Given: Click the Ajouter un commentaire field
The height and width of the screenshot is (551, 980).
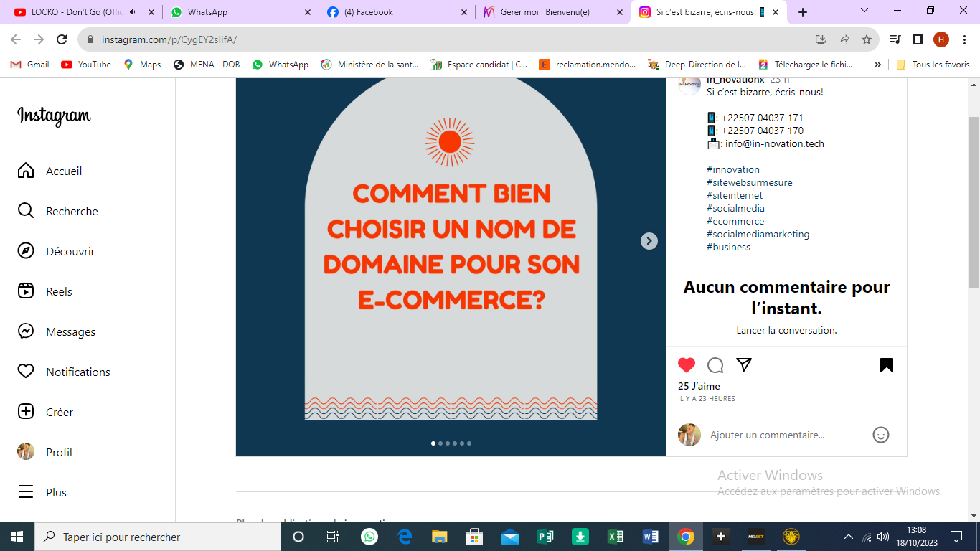Looking at the screenshot, I should [786, 435].
